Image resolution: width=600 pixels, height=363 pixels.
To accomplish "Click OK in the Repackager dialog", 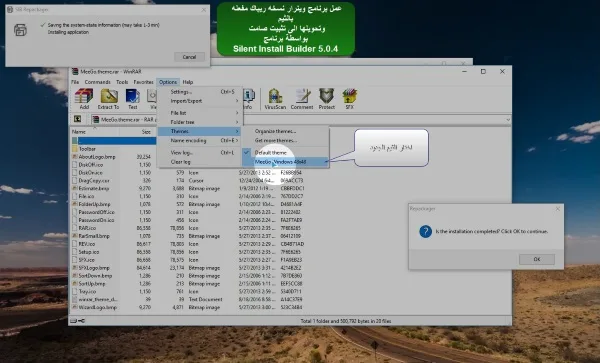I will pos(536,259).
